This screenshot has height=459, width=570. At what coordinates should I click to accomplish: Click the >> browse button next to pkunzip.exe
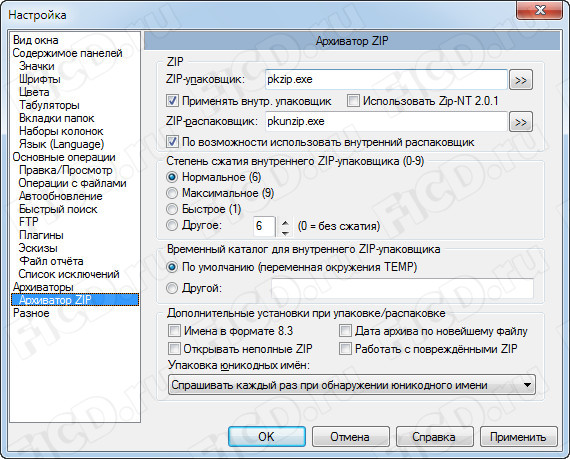click(521, 122)
